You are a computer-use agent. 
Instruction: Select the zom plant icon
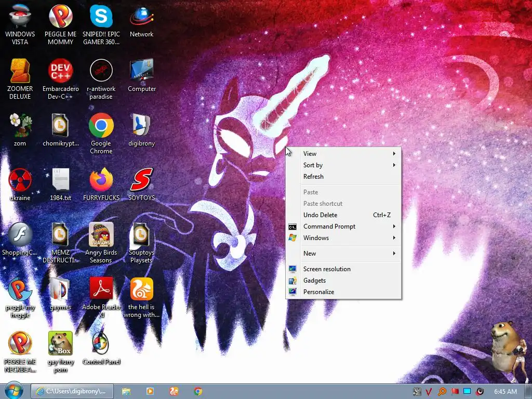[20, 129]
